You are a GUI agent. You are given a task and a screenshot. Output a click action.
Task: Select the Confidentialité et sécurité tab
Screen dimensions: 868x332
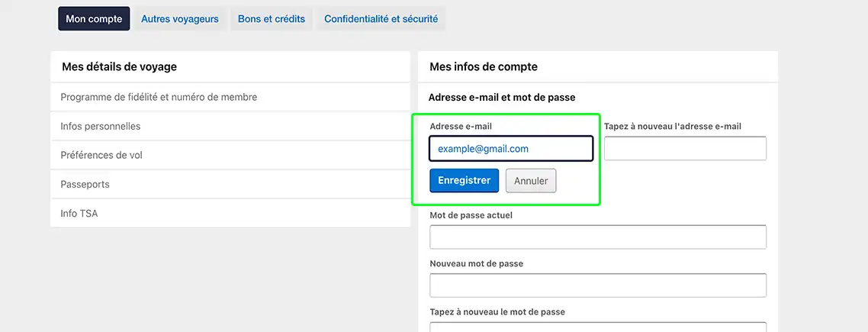(381, 19)
